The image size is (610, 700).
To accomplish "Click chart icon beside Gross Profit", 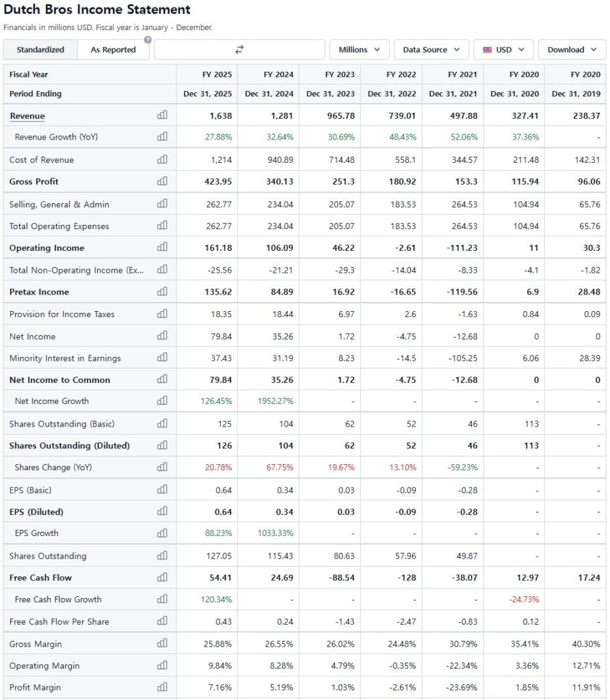I will 162,181.
